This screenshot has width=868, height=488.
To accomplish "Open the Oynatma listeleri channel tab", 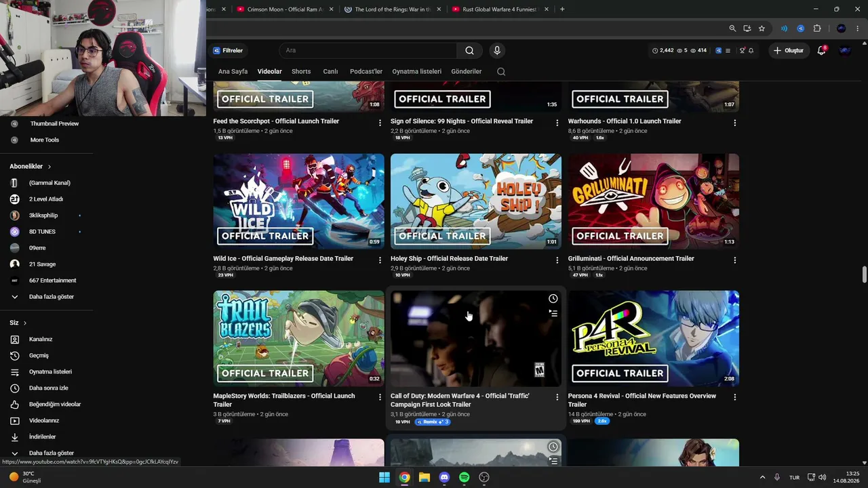I will [x=416, y=71].
